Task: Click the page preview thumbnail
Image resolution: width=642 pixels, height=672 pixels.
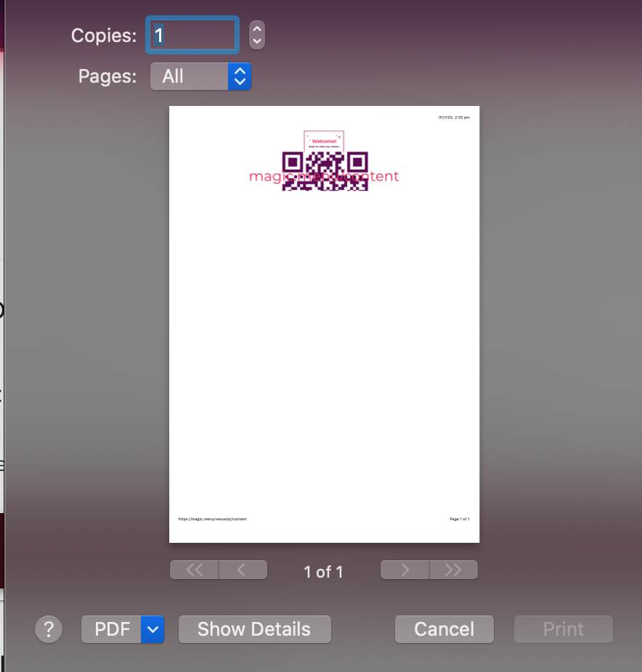Action: [x=324, y=323]
